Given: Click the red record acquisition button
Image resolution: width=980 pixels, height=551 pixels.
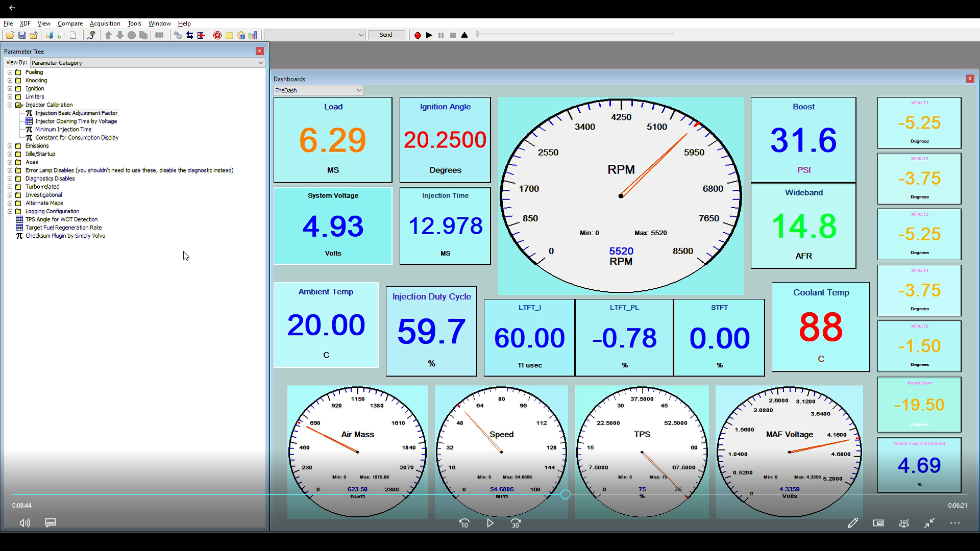Looking at the screenshot, I should 418,35.
